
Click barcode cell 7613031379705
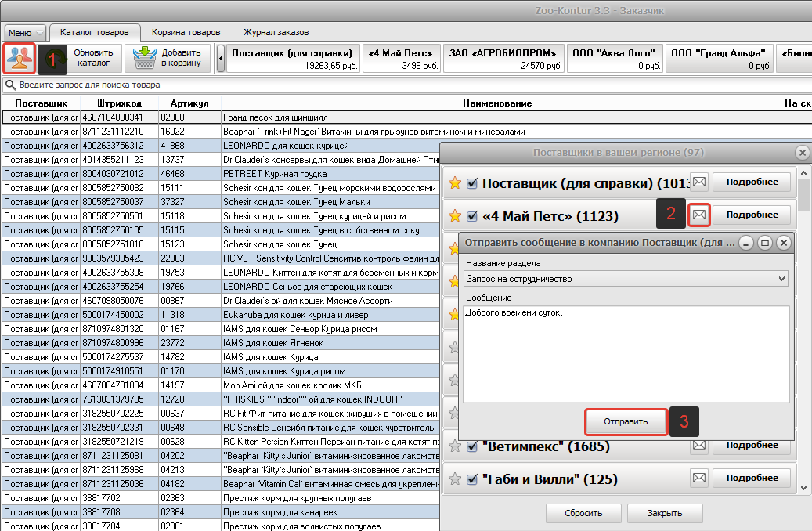pos(119,399)
